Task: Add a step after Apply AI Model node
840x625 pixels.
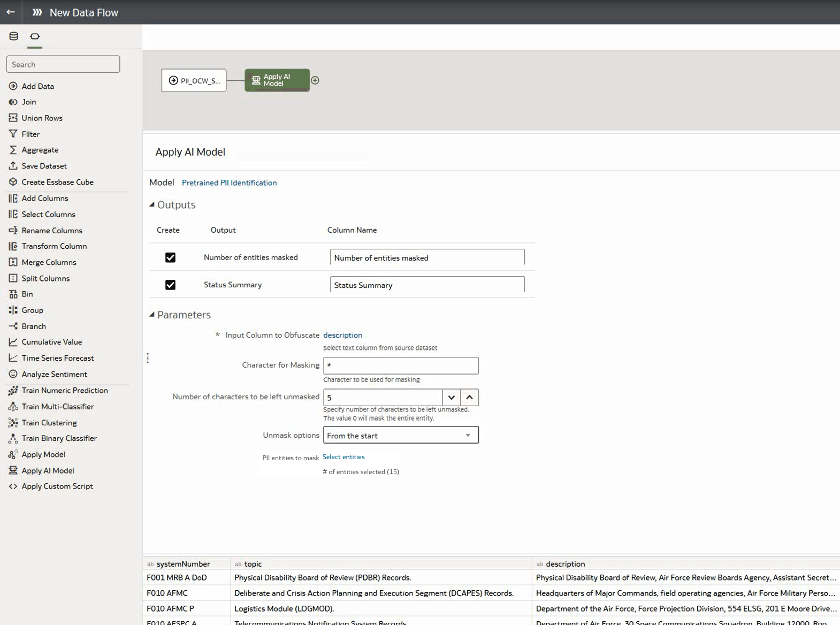Action: click(x=315, y=80)
